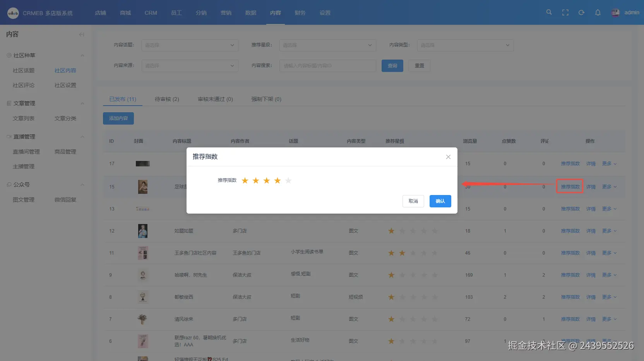
Task: Open 直播间管理 in the sidebar
Action: 26,152
